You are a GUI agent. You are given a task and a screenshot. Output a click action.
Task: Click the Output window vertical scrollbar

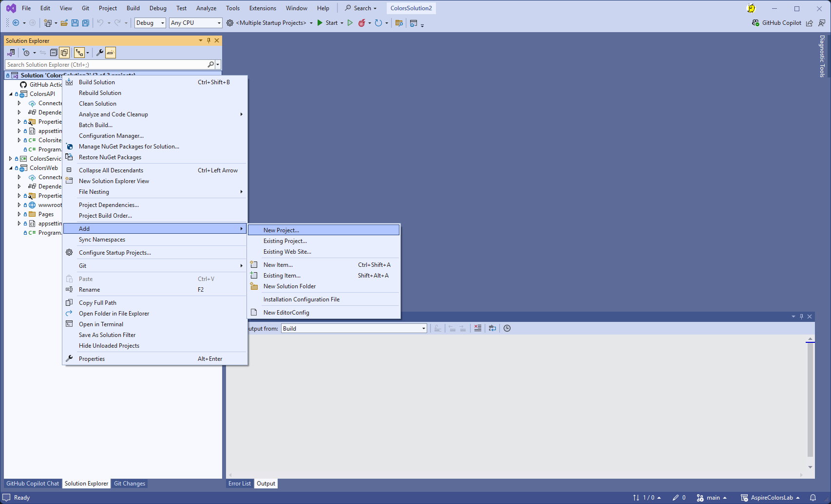click(x=810, y=399)
